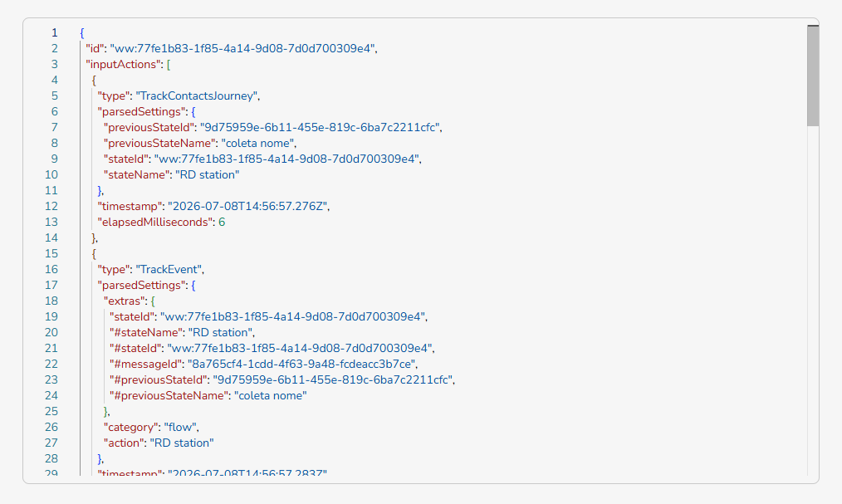This screenshot has width=842, height=504.
Task: Click the "#stateName" key
Action: tap(145, 332)
